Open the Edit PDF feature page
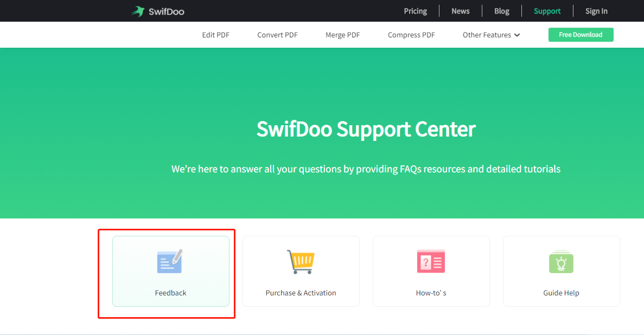644x335 pixels. 215,35
